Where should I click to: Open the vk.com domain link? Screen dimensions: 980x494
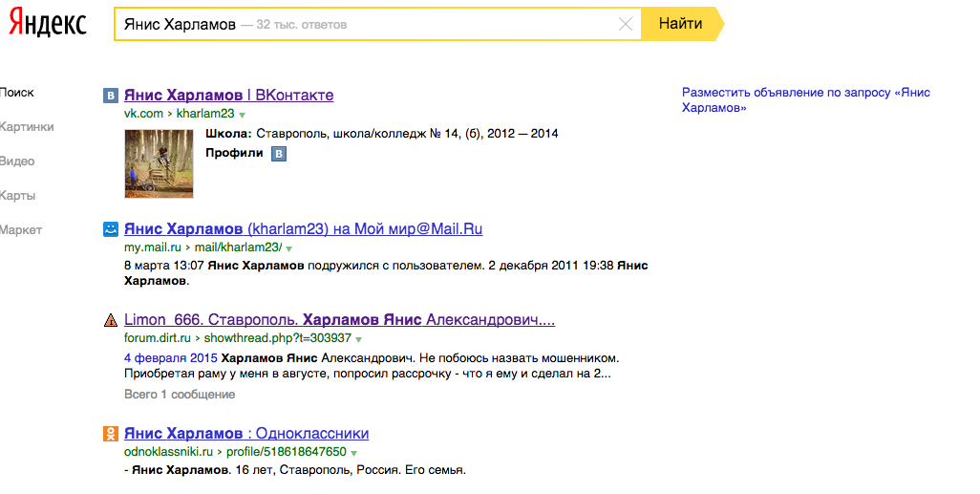point(143,114)
